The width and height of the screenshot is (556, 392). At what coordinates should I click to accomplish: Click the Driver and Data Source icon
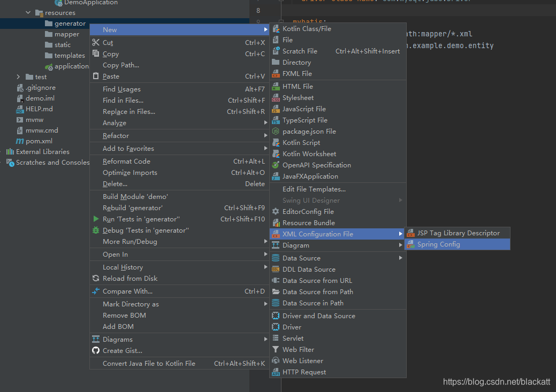coord(276,316)
